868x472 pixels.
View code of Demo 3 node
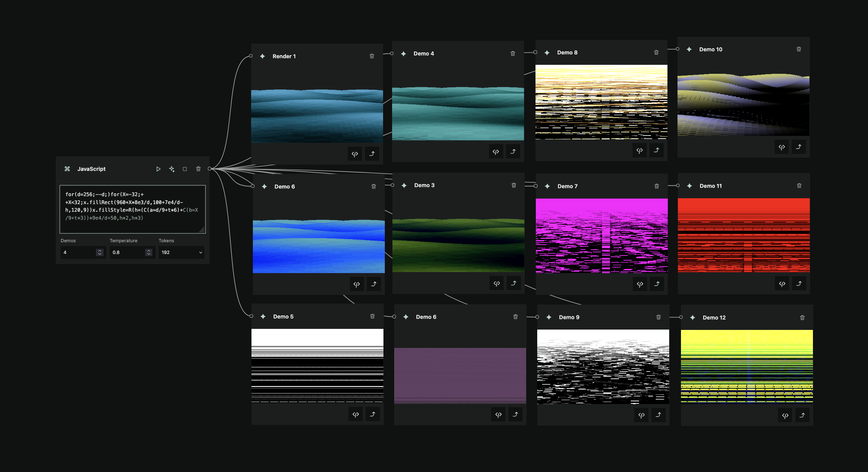(x=497, y=283)
